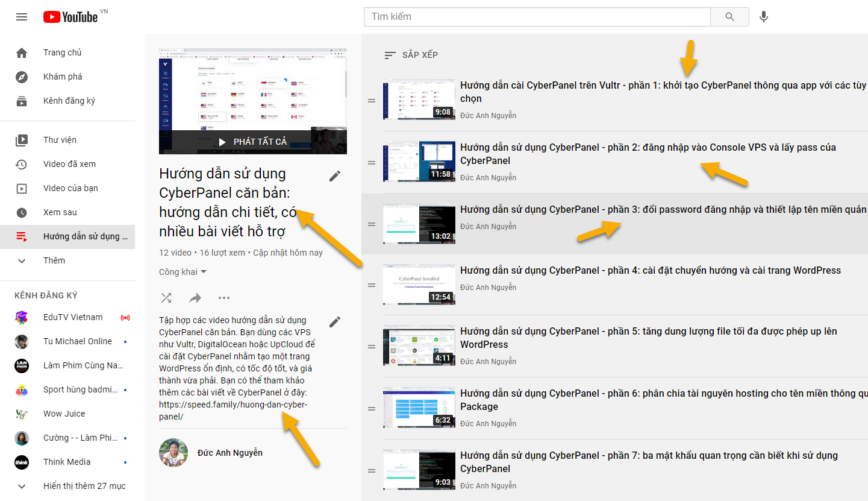Shuffle the playlist
This screenshot has width=868, height=501.
click(166, 298)
